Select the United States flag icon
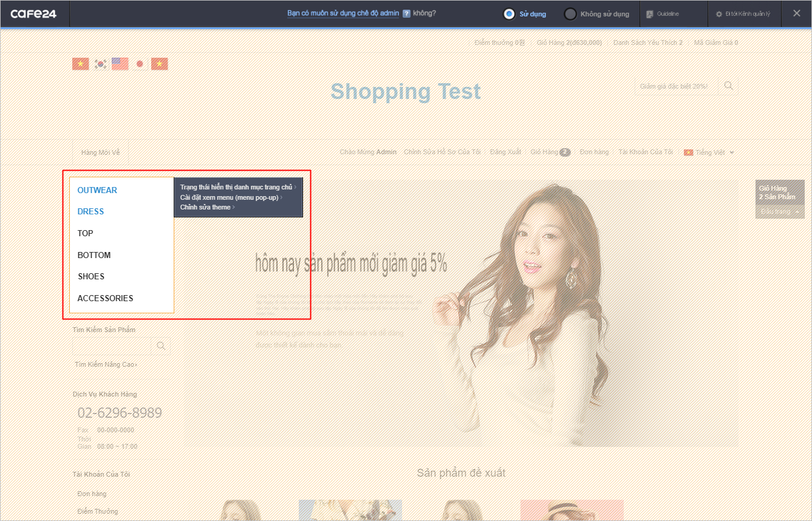Image resolution: width=812 pixels, height=521 pixels. 120,64
